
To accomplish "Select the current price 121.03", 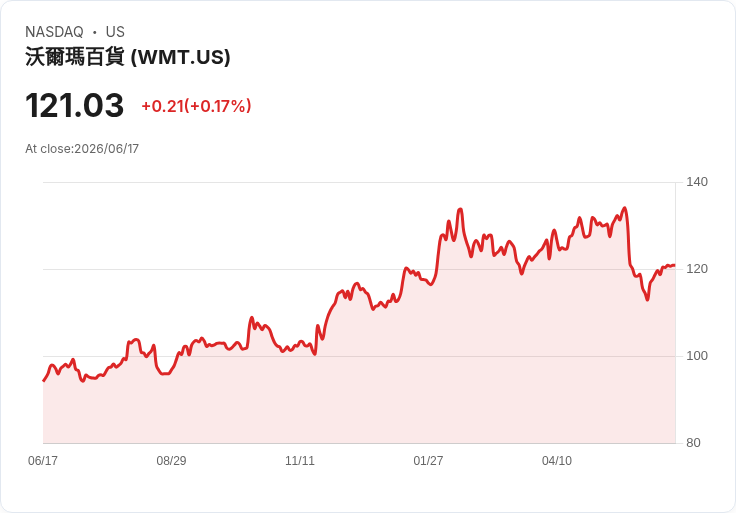I will pos(75,105).
